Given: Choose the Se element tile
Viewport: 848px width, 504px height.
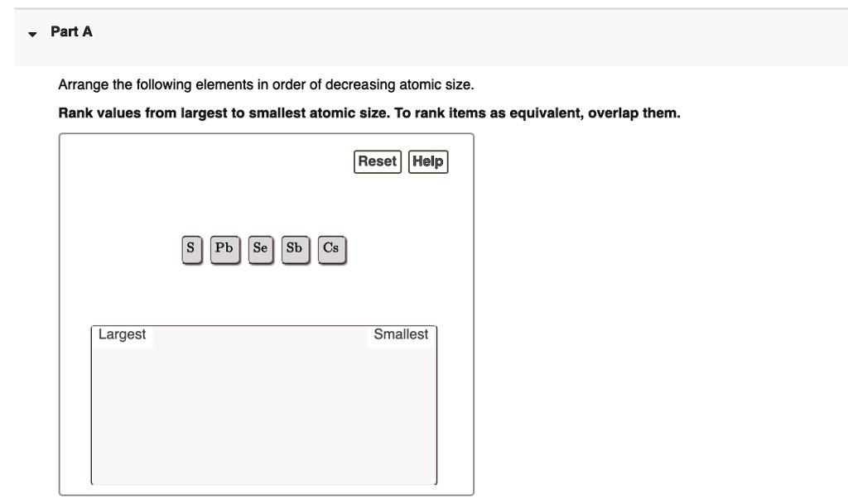Looking at the screenshot, I should [261, 247].
